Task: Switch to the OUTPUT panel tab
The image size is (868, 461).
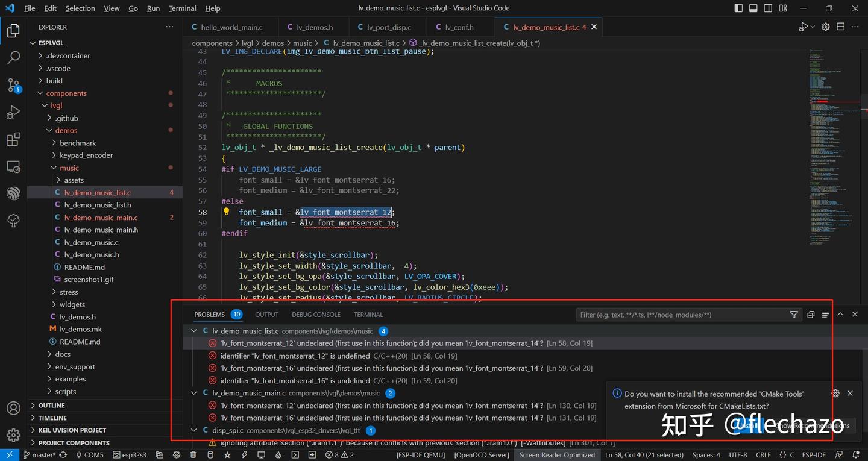Action: [x=266, y=315]
